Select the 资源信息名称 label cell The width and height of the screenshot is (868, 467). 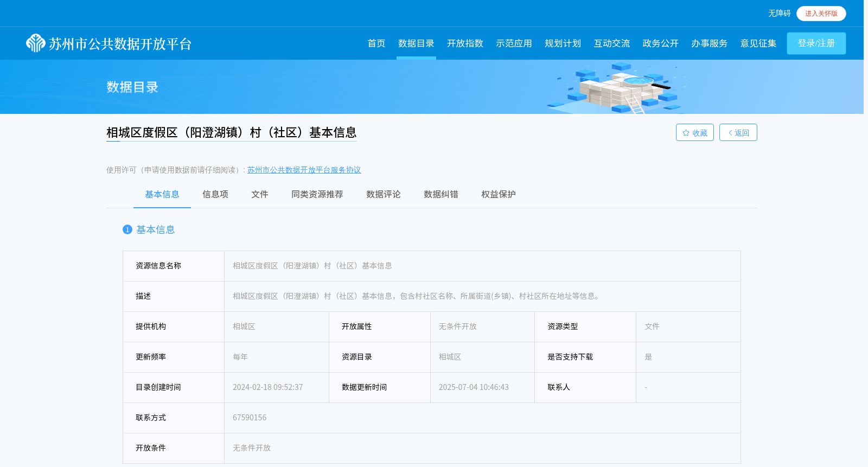coord(174,266)
